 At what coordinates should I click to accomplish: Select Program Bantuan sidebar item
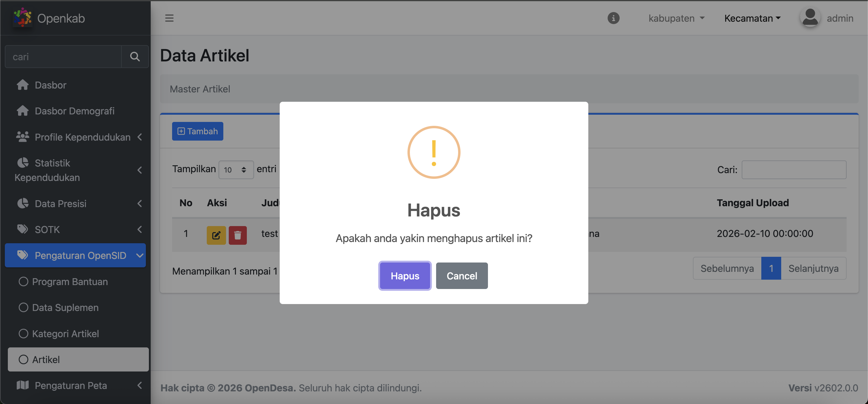[x=70, y=281]
